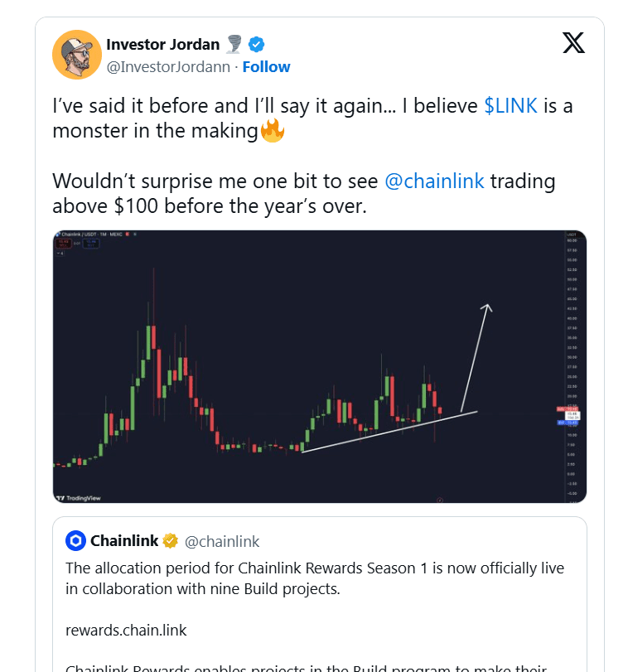628x672 pixels.
Task: Click the gold verified badge next to Chainlink
Action: 171,541
